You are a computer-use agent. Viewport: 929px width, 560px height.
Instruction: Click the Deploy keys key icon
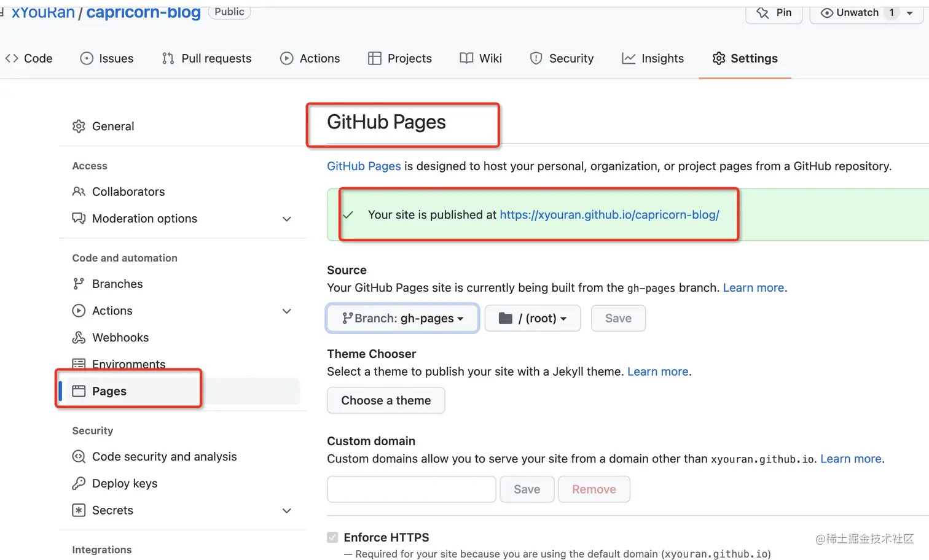click(79, 483)
